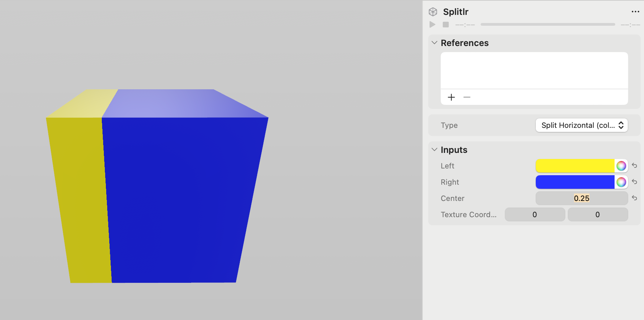The height and width of the screenshot is (320, 644).
Task: Click the 3D cube icon beside Splitlr
Action: coord(433,11)
